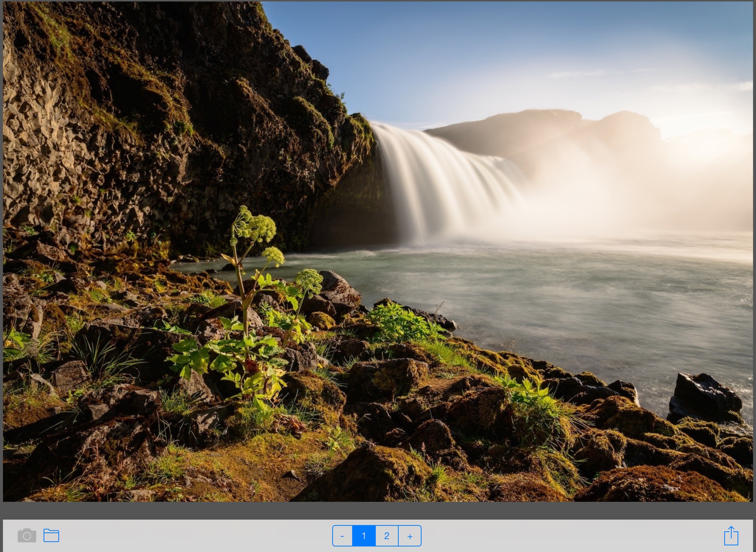Viewport: 756px width, 552px height.
Task: Switch to image slot 2
Action: coord(386,536)
